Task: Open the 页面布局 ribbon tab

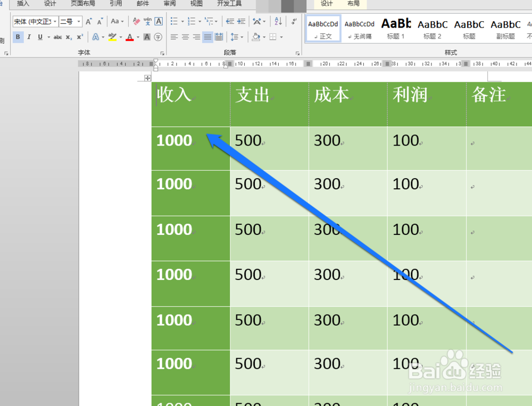Action: tap(83, 4)
